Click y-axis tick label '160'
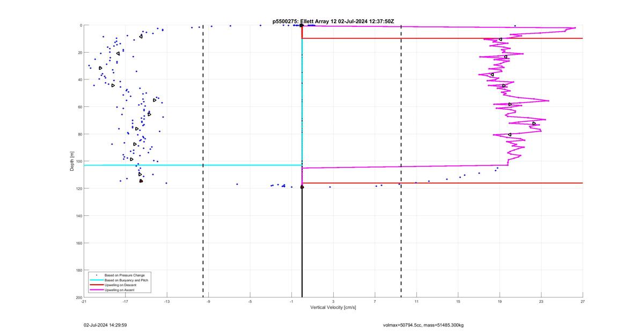This screenshot has height=334, width=644. click(x=78, y=243)
